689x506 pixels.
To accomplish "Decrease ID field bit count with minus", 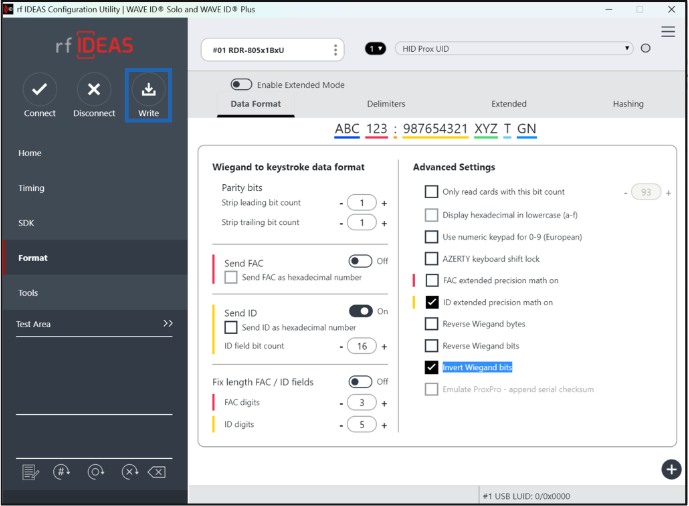I will pyautogui.click(x=341, y=347).
